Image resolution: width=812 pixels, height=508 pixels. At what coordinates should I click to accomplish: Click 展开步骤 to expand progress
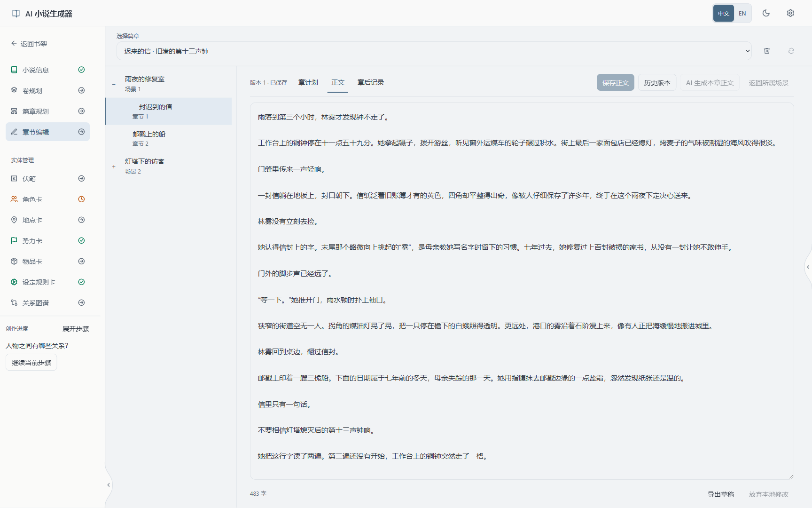click(x=76, y=329)
